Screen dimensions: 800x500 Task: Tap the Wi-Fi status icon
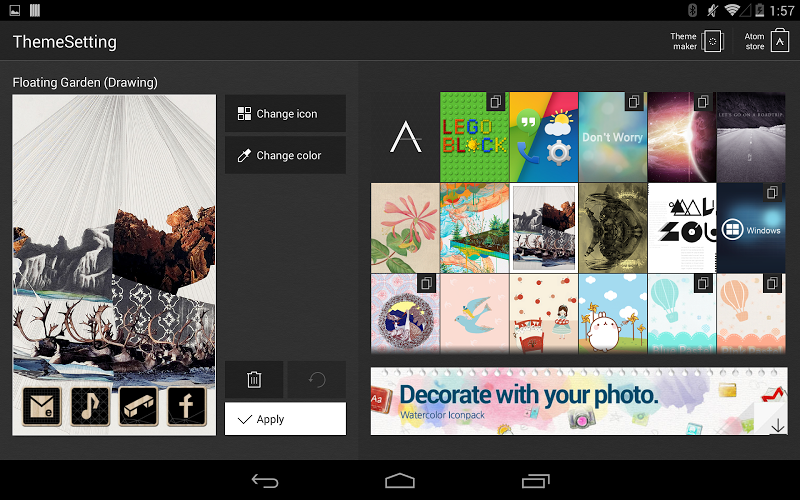click(x=732, y=10)
